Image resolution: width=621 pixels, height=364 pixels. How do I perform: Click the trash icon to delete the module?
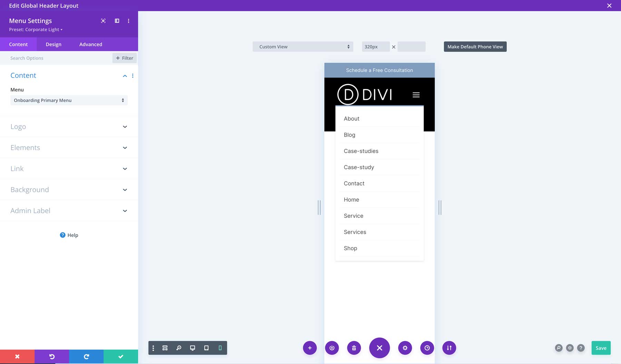[354, 348]
